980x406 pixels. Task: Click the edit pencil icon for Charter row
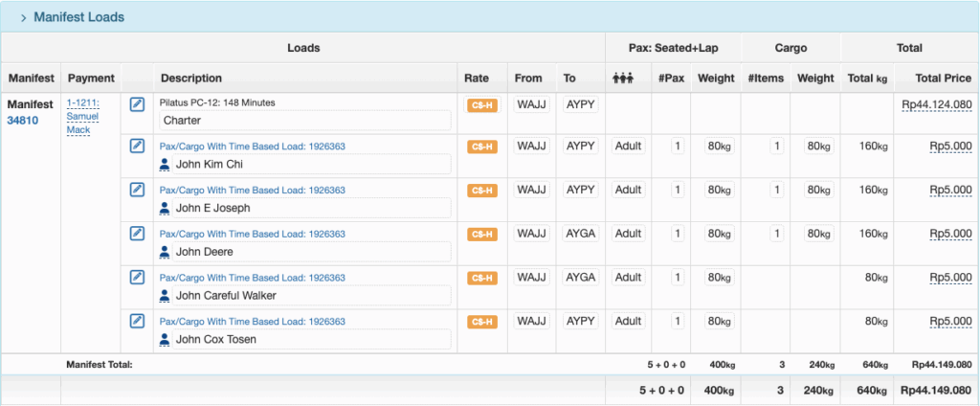(x=137, y=103)
